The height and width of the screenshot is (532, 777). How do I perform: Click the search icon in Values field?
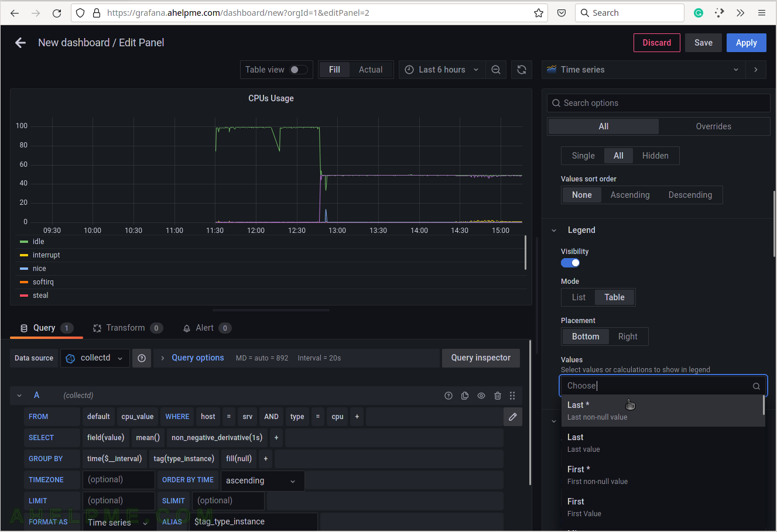757,386
